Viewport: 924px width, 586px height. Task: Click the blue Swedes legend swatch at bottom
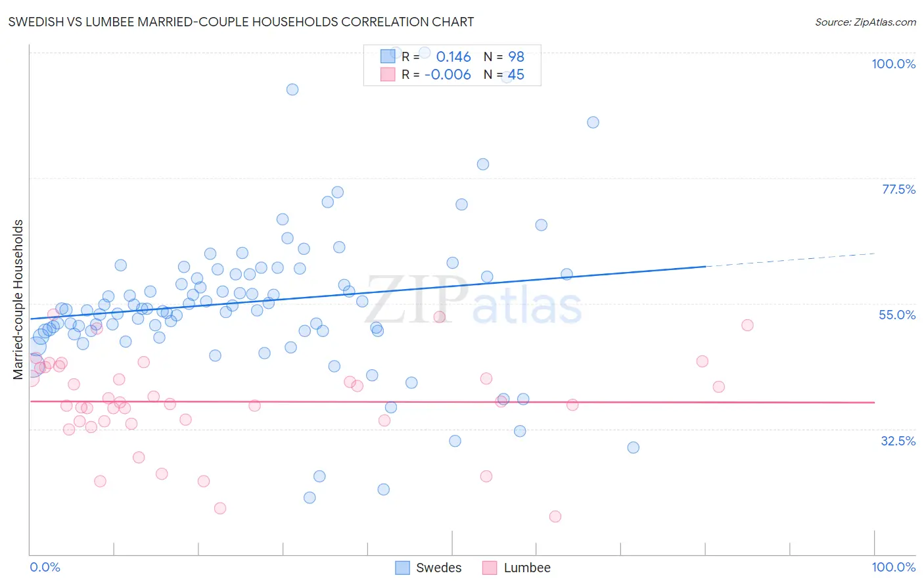tap(402, 568)
